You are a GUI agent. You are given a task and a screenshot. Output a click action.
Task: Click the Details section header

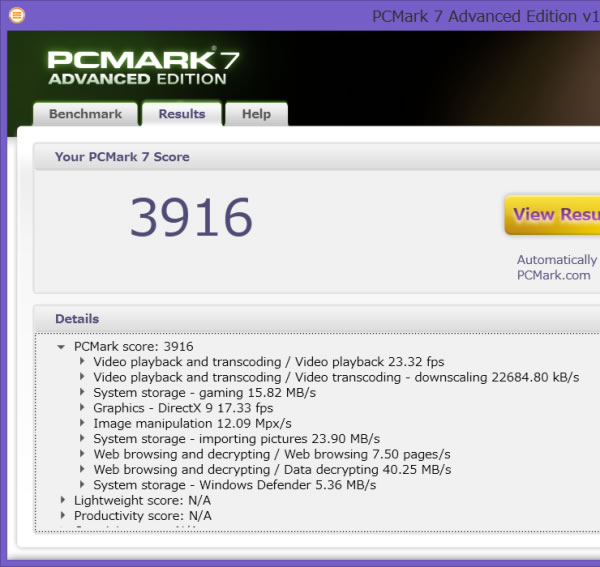coord(77,319)
